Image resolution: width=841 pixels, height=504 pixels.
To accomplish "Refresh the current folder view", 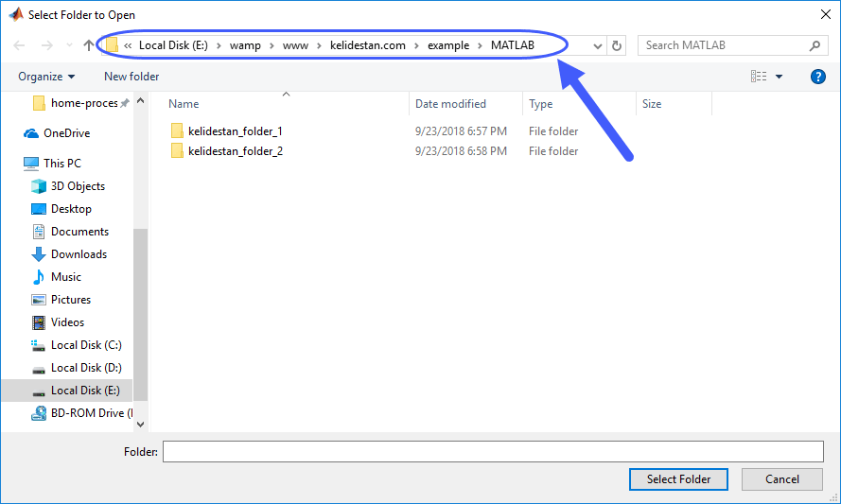I will (x=617, y=46).
